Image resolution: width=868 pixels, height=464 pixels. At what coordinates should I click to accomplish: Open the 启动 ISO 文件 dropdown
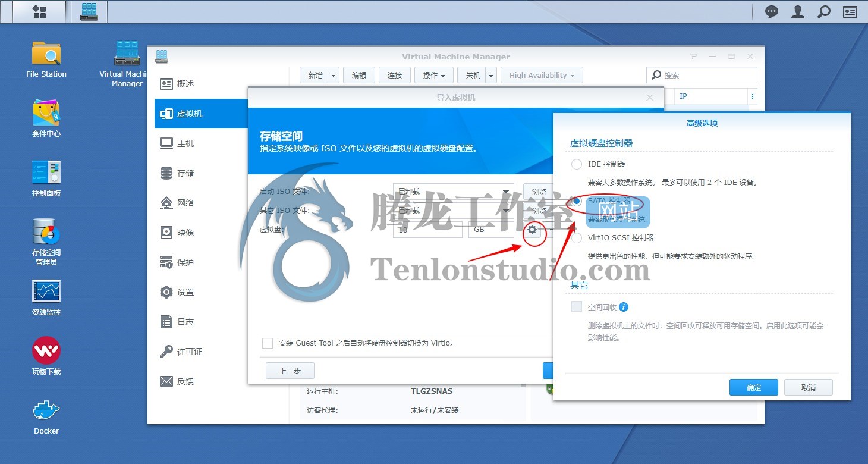(x=453, y=192)
